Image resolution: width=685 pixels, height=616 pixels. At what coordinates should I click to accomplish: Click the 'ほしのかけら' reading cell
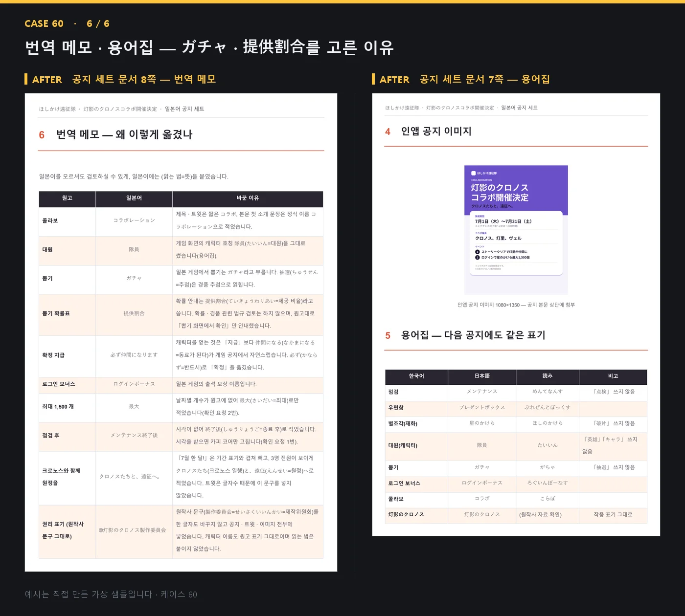[548, 423]
